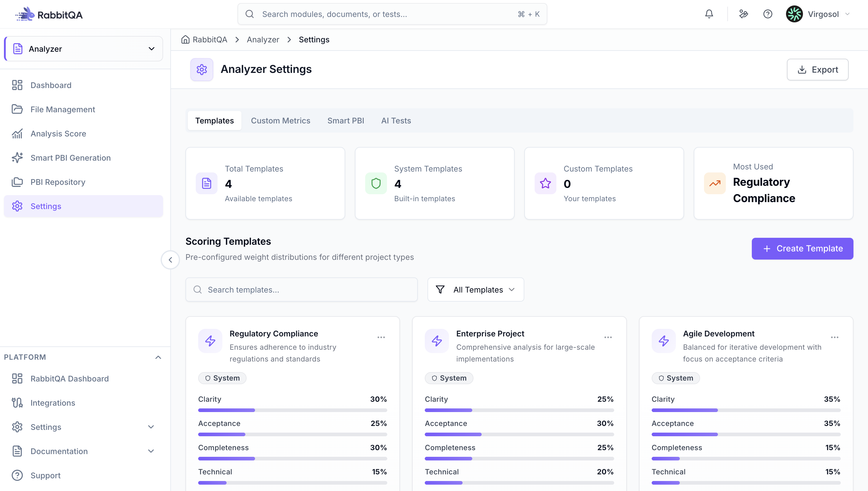
Task: Click the RabbitQA logo
Action: (x=49, y=14)
